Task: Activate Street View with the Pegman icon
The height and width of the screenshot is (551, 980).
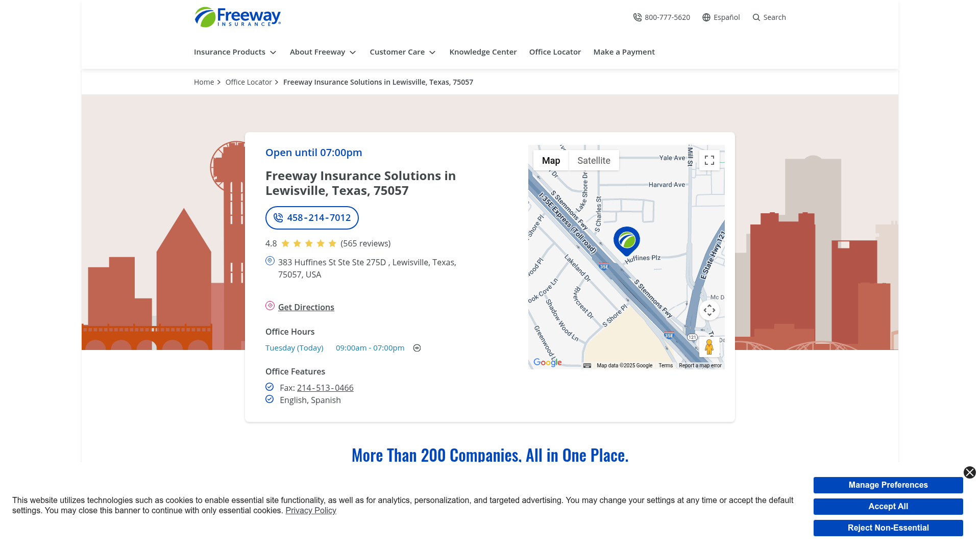Action: point(710,347)
